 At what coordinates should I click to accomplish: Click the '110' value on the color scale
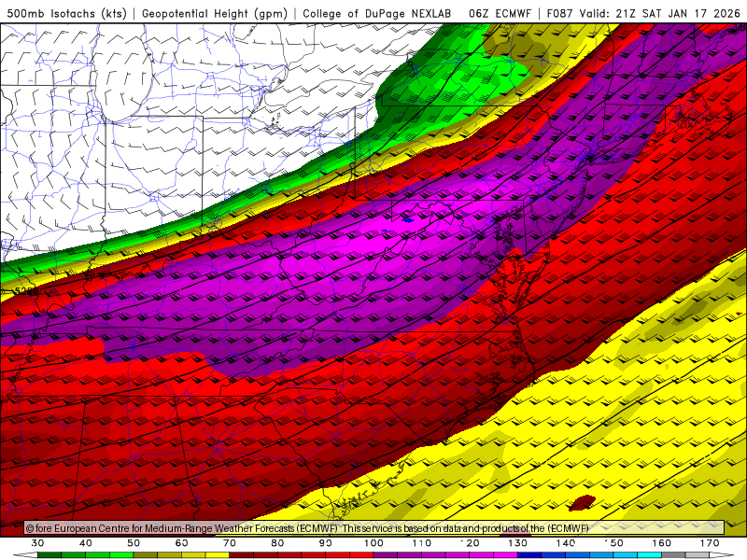click(422, 543)
